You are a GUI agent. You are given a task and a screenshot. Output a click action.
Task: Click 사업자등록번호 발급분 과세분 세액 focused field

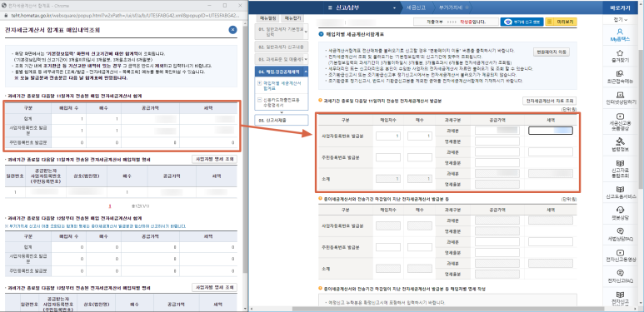click(551, 131)
